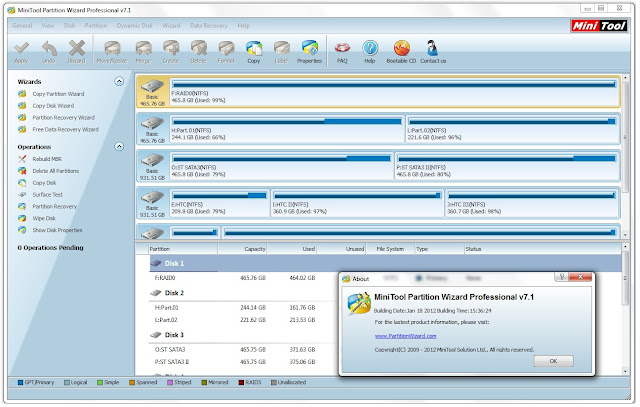This screenshot has height=407, width=640.
Task: Run the Surface Test operation
Action: [47, 195]
